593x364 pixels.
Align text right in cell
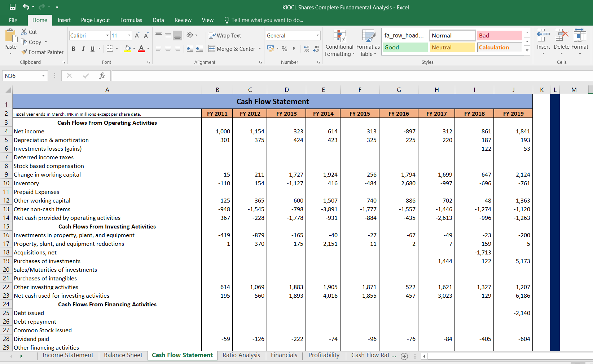tap(177, 49)
